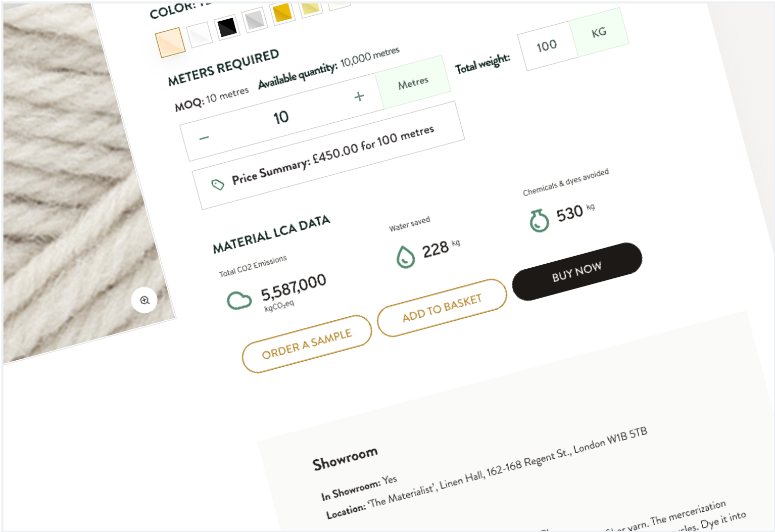Click the Buy Now button
775x532 pixels.
tap(577, 272)
